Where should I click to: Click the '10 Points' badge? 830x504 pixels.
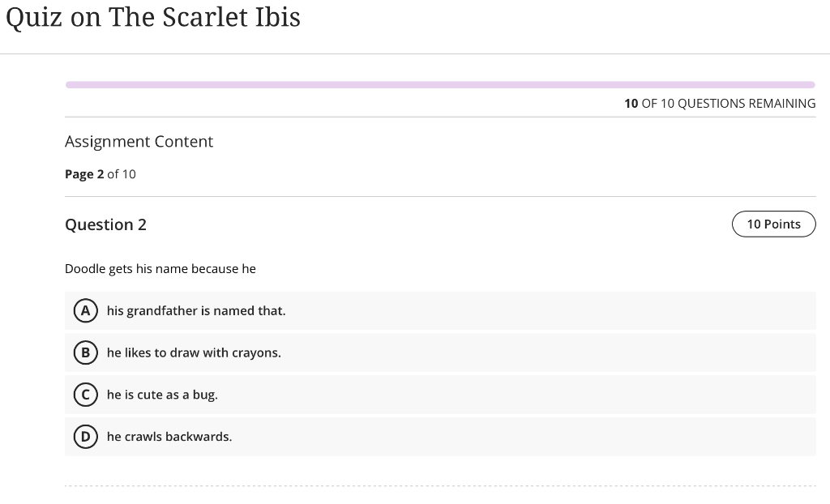[773, 224]
